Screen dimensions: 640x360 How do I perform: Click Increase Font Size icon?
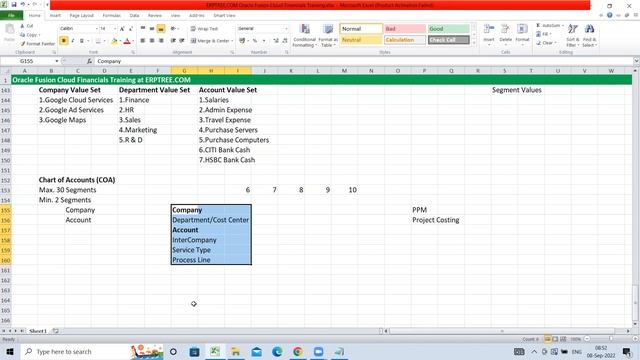[122, 29]
